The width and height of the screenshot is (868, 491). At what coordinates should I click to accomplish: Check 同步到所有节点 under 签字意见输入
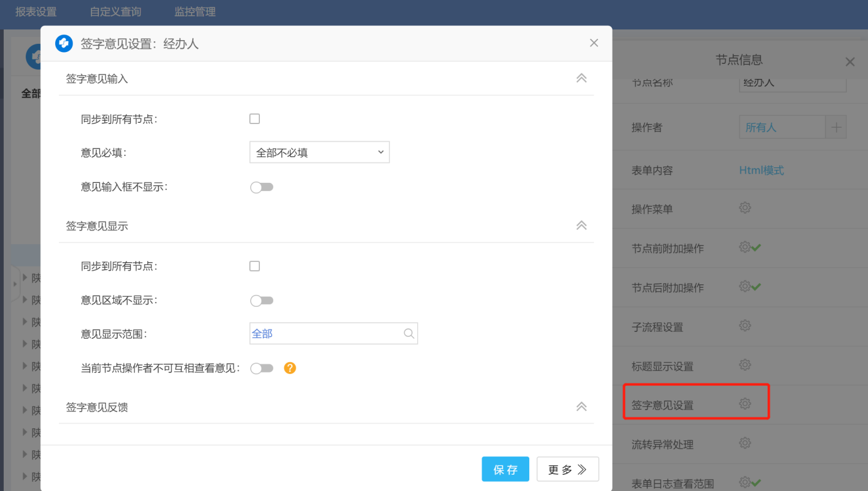255,119
